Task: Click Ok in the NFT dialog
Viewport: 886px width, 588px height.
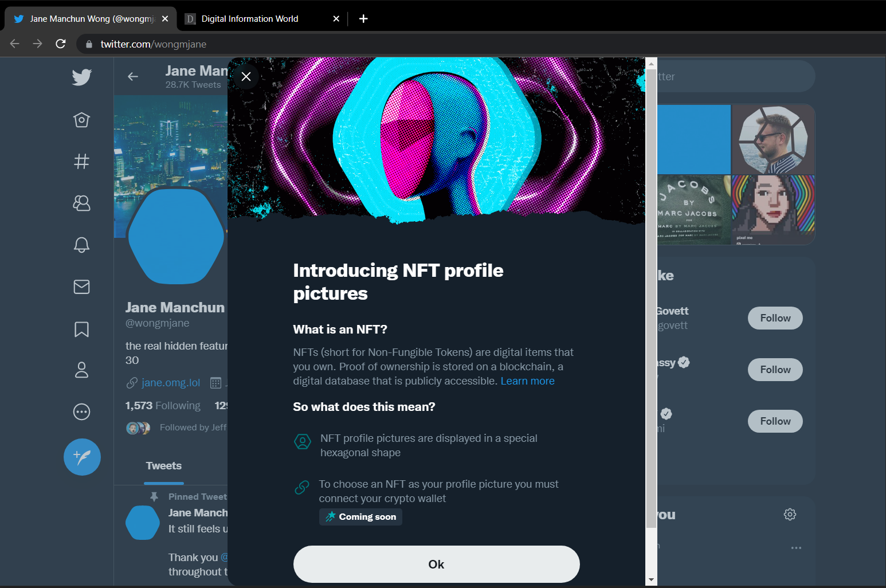Action: 437,564
